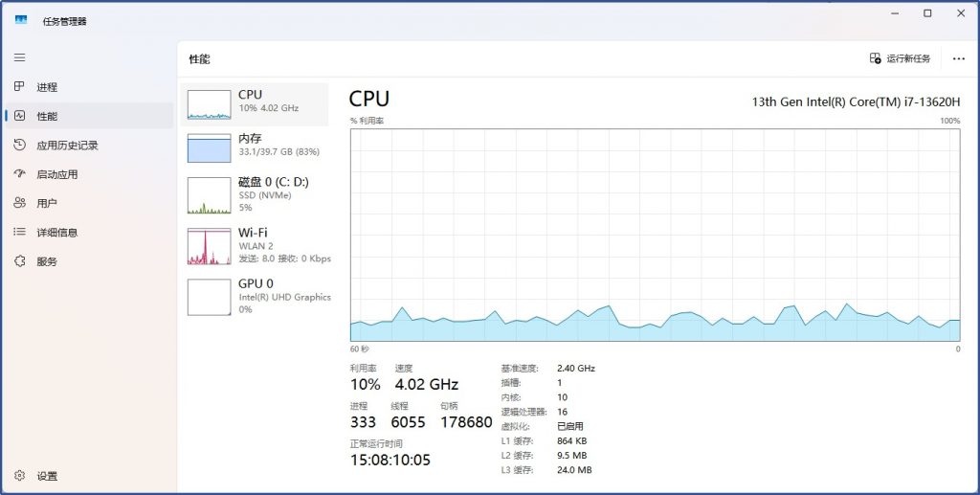The height and width of the screenshot is (495, 980).
Task: Select the 启动应用 startup apps icon
Action: pos(19,174)
